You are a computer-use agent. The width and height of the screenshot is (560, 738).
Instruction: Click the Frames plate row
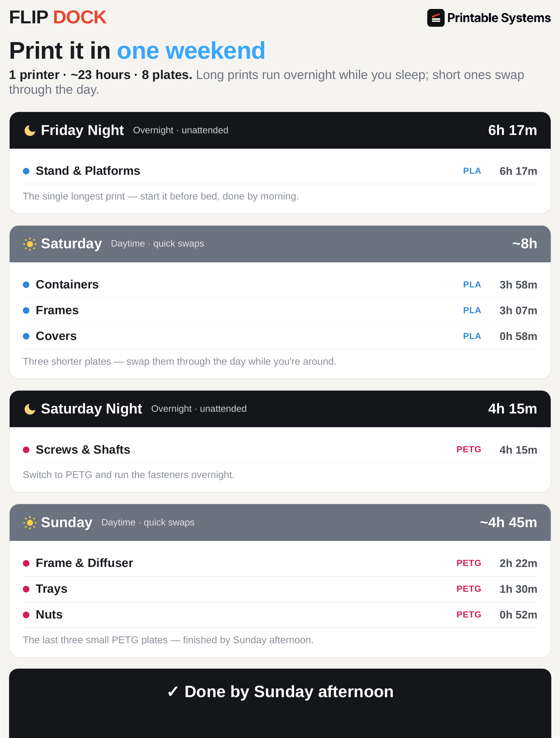(x=280, y=310)
